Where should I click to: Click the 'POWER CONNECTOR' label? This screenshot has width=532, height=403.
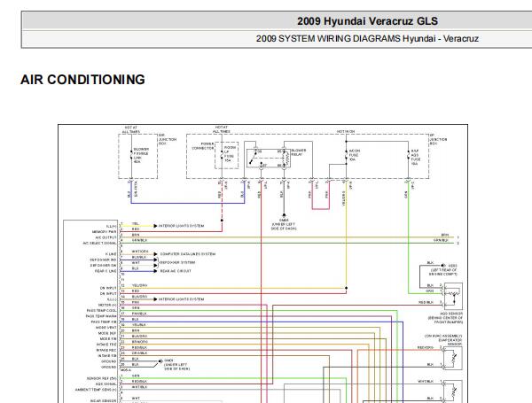pos(203,146)
